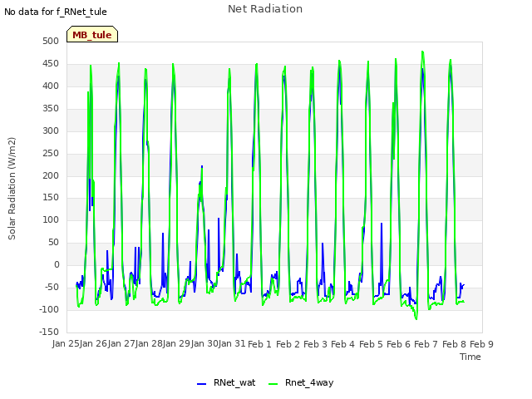Image resolution: width=532 pixels, height=399 pixels.
Task: Click the Feb 5 x-axis label
Action: tap(371, 344)
